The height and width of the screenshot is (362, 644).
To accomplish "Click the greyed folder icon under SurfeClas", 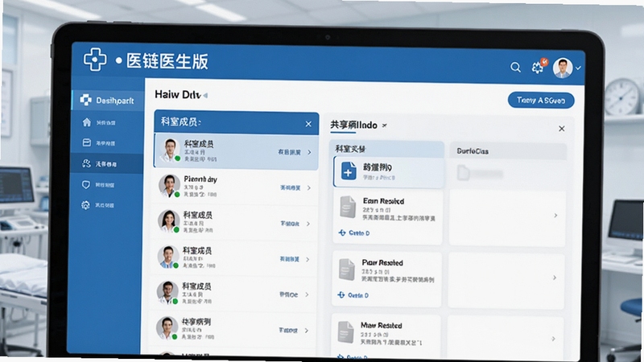I will (x=464, y=173).
